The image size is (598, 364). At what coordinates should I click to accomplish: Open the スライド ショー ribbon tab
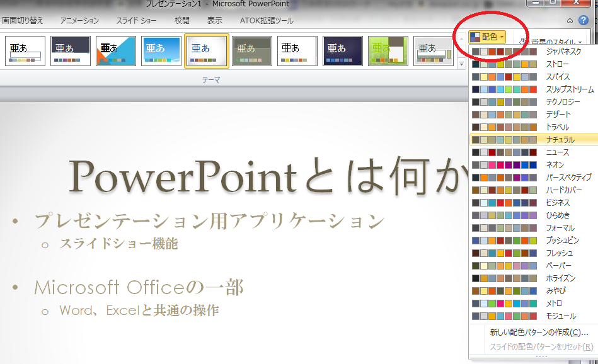tap(136, 21)
